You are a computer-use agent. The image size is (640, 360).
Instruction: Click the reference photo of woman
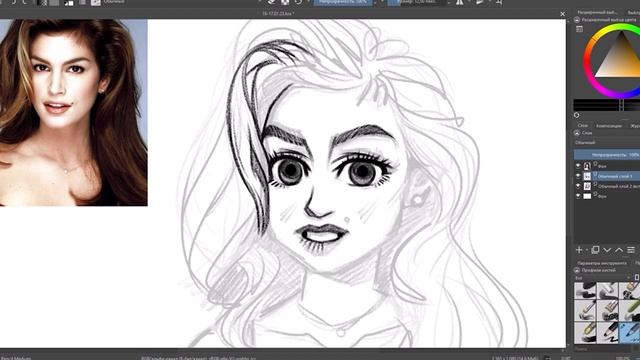pyautogui.click(x=73, y=112)
